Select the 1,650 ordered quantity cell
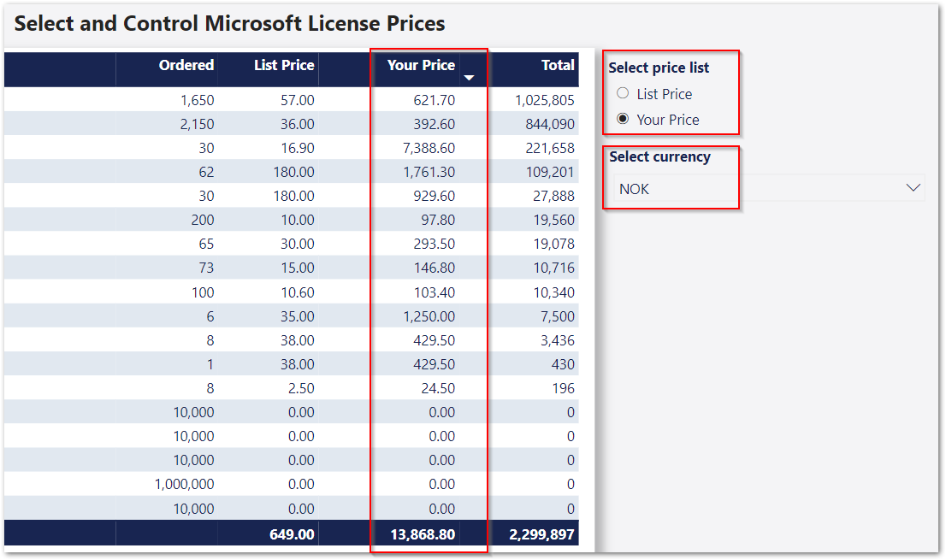 point(197,100)
